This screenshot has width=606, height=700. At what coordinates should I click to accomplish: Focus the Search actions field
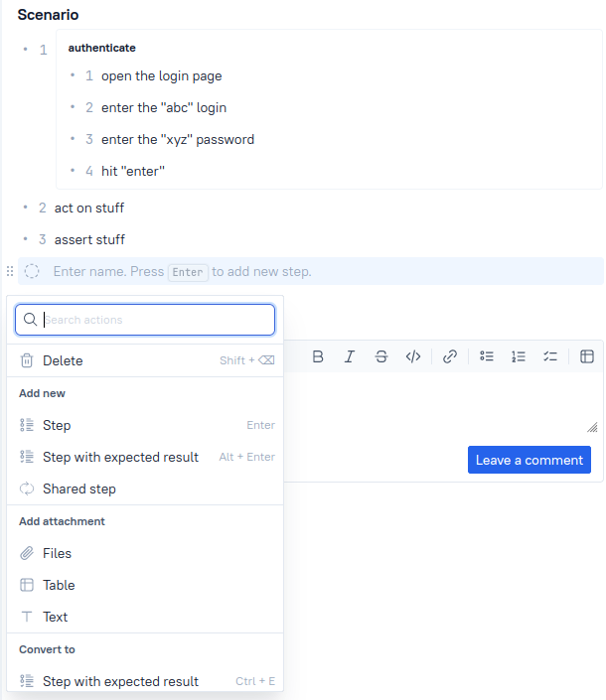(145, 320)
